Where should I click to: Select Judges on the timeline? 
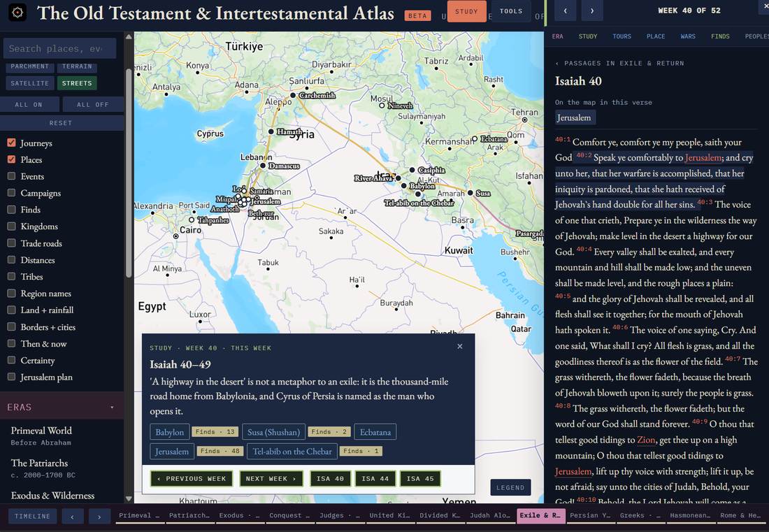[x=340, y=515]
